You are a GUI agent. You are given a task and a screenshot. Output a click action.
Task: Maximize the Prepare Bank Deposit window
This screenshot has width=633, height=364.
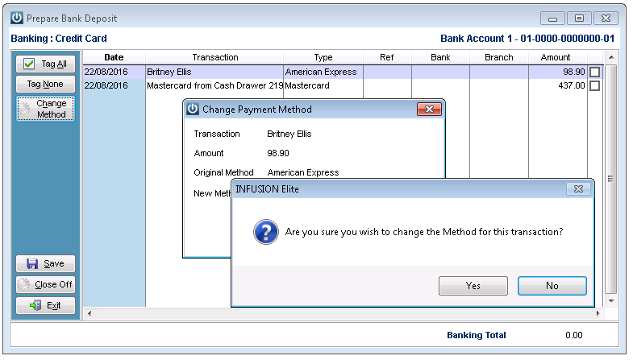point(579,19)
